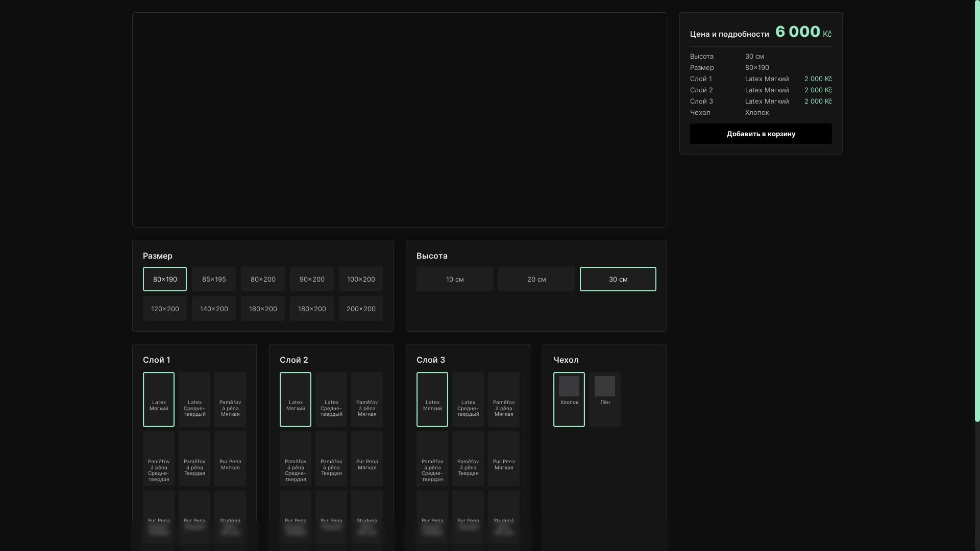This screenshot has width=980, height=551.
Task: Select Latex Средне-твердый in Слой 2
Action: (331, 399)
